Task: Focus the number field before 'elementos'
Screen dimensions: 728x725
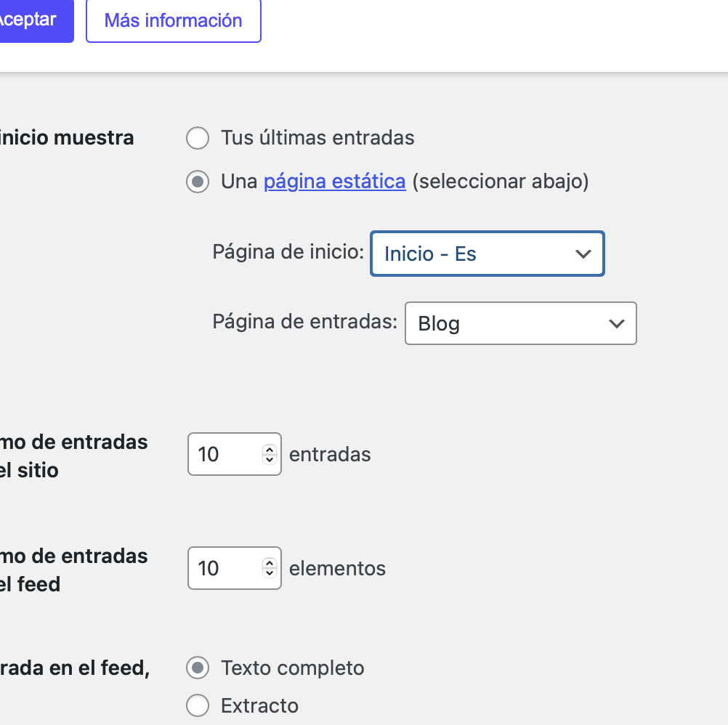Action: click(x=222, y=568)
